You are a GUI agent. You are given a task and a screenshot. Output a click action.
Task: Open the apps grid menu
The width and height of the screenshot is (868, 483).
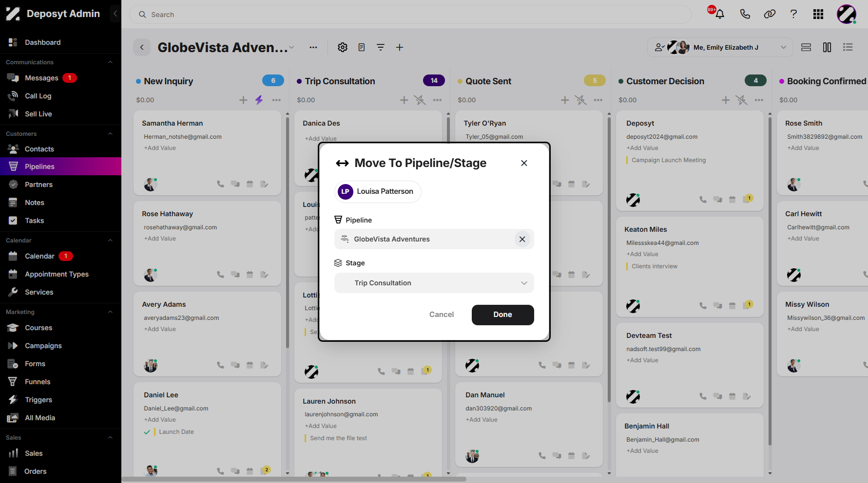pos(818,14)
